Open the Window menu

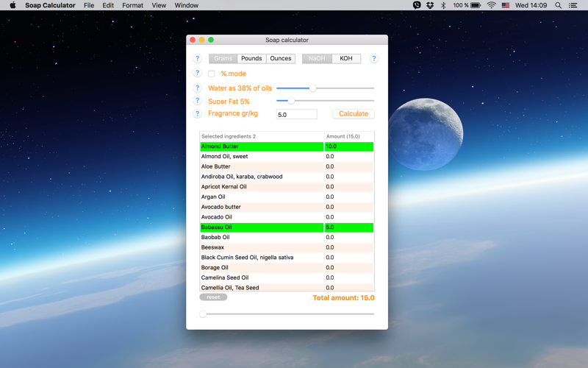187,5
